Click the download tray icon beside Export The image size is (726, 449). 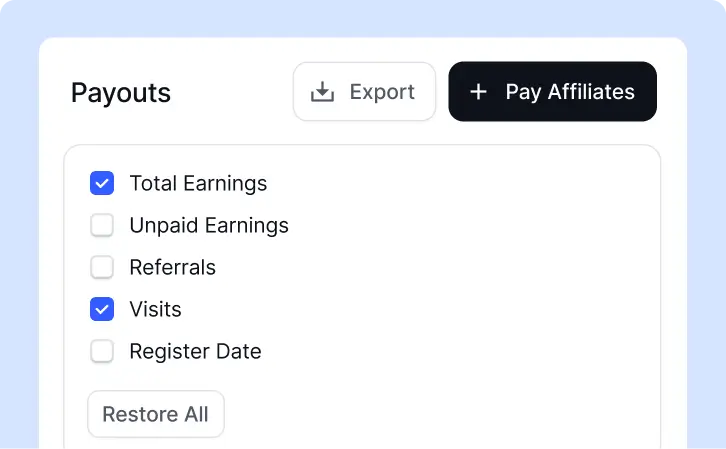tap(322, 92)
